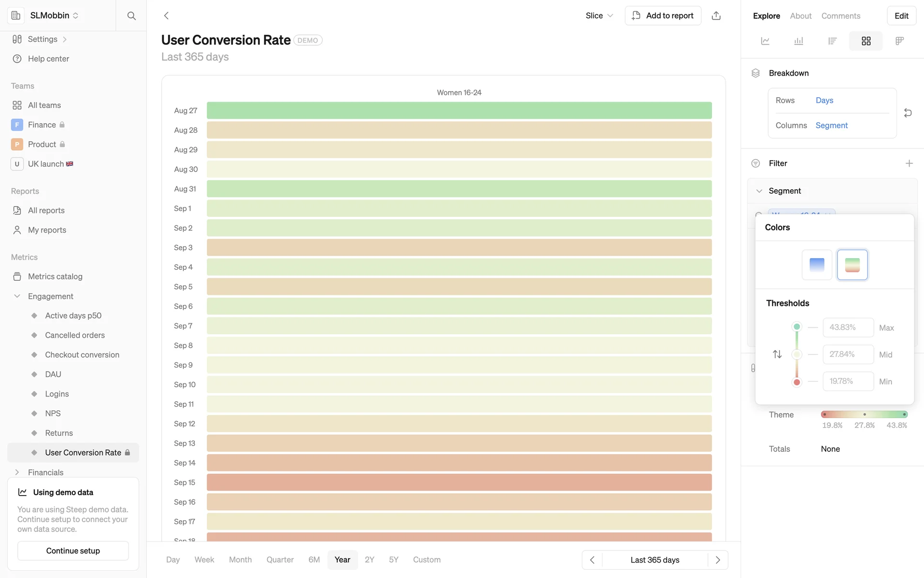
Task: Select the Quarter time range tab
Action: [x=280, y=560]
